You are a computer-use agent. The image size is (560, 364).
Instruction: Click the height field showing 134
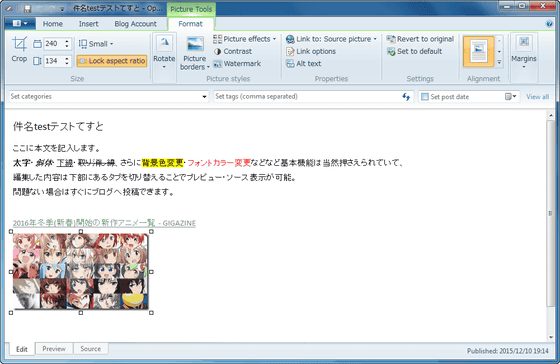54,61
